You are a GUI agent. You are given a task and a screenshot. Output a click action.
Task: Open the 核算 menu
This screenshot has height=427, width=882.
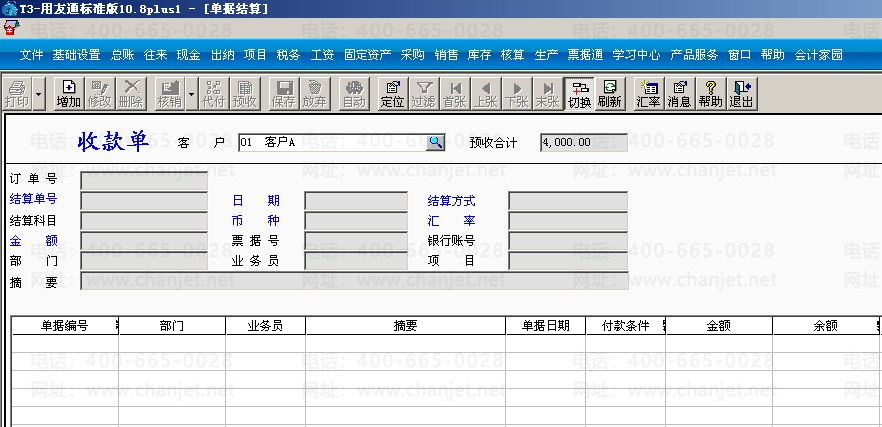point(512,55)
